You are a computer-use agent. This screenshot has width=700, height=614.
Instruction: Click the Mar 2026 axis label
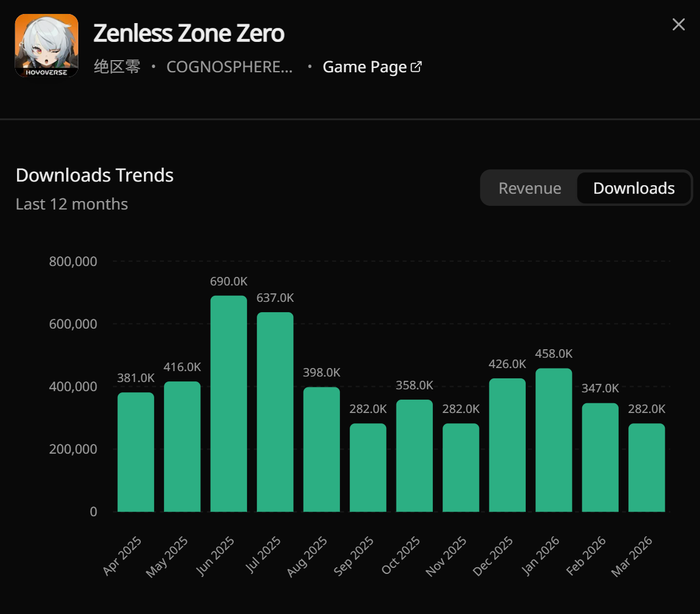pyautogui.click(x=632, y=556)
